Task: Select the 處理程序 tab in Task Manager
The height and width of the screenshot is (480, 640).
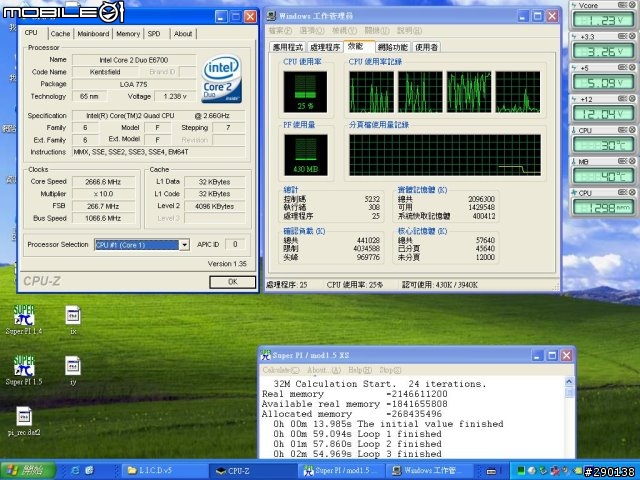Action: [x=325, y=47]
